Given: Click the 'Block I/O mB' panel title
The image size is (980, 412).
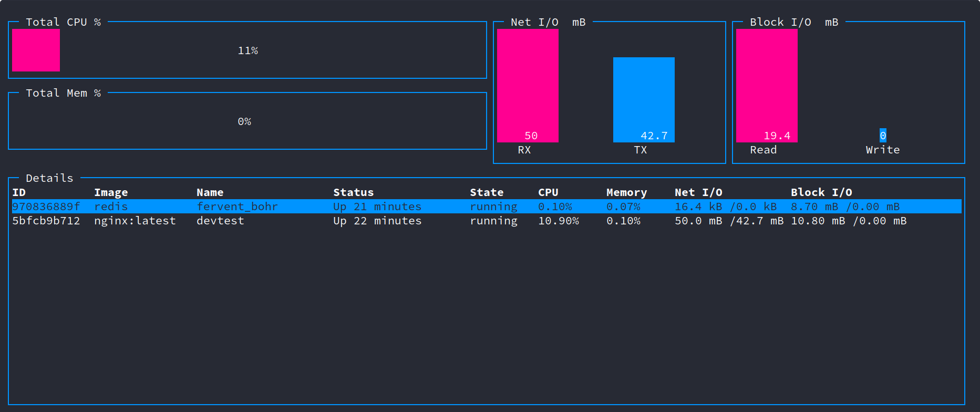Looking at the screenshot, I should point(794,22).
